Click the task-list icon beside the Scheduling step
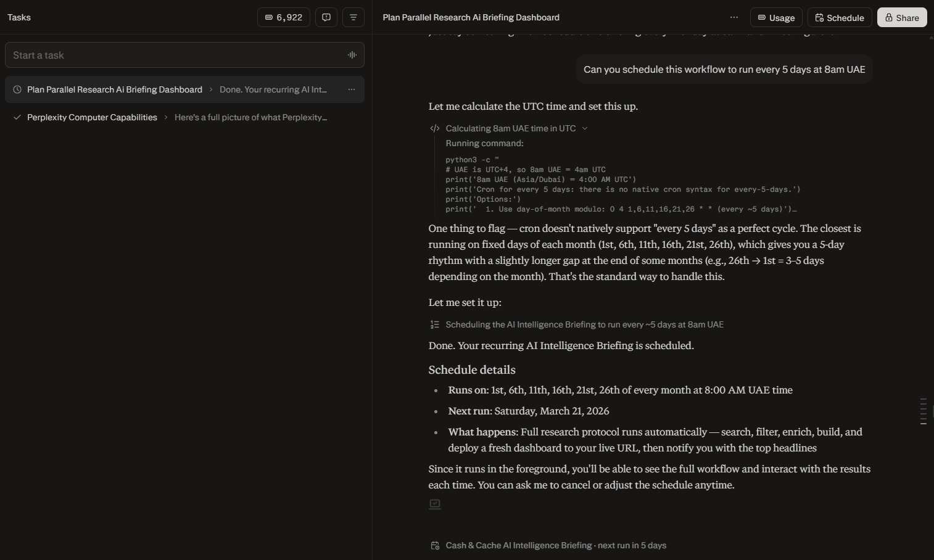Screen dimensions: 934x560 coord(435,324)
